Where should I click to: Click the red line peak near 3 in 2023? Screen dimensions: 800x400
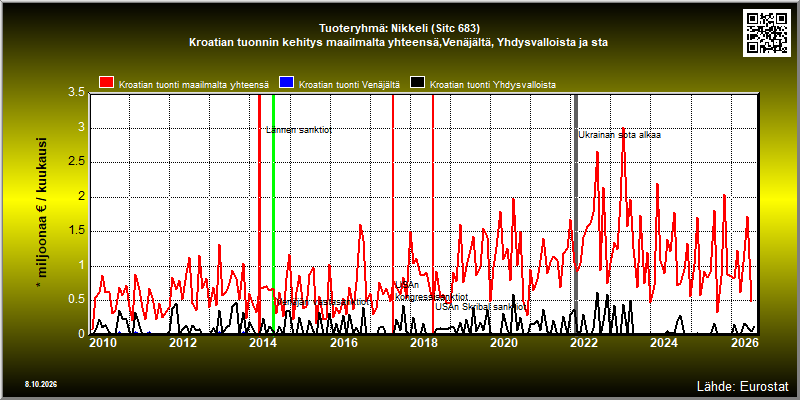coord(623,128)
